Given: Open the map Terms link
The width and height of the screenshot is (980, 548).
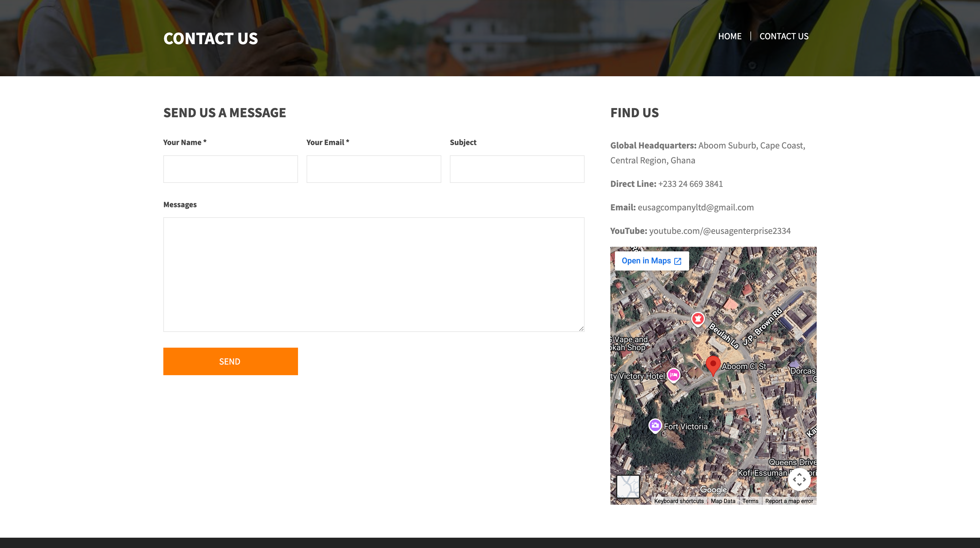Looking at the screenshot, I should pyautogui.click(x=750, y=501).
